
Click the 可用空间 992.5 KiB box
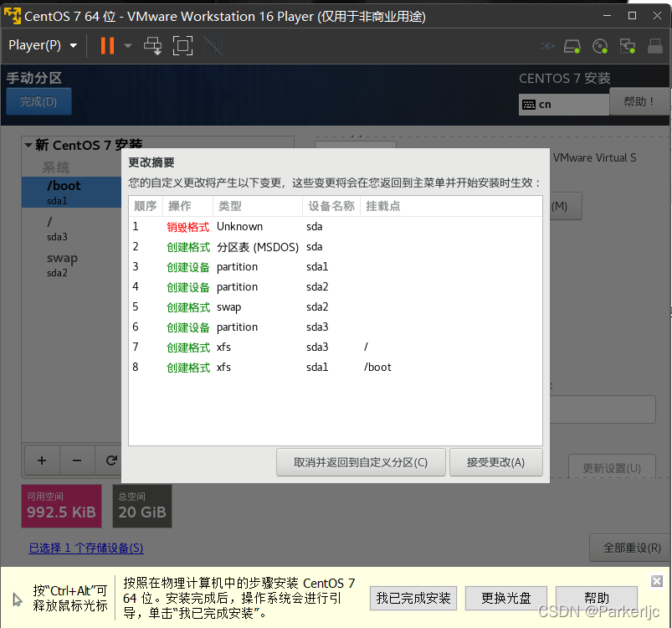coord(62,507)
